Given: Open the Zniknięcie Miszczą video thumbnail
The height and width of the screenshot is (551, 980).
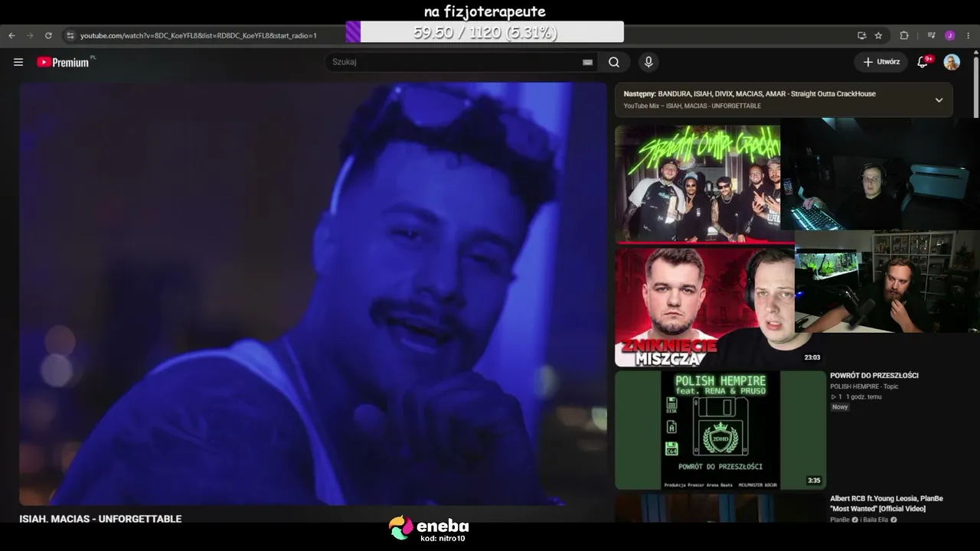Looking at the screenshot, I should click(x=704, y=306).
